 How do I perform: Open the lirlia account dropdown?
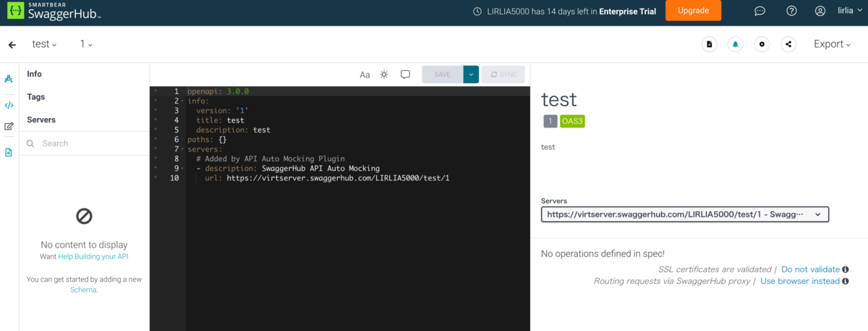[850, 11]
